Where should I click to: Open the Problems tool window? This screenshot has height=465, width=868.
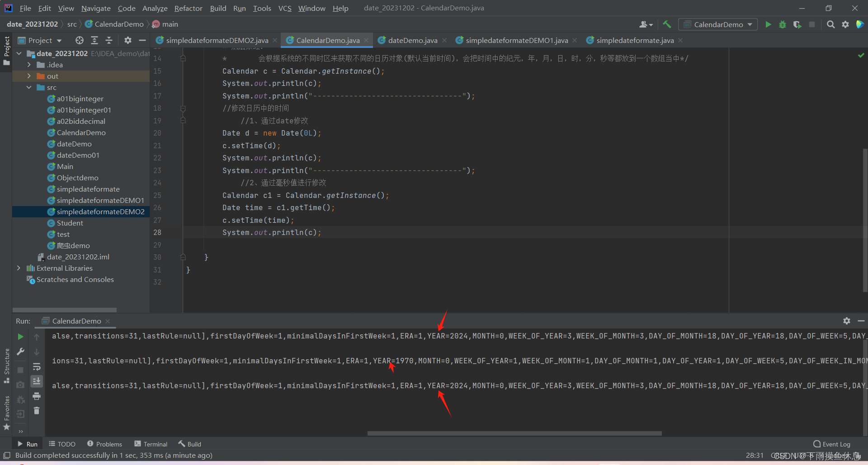click(x=105, y=444)
